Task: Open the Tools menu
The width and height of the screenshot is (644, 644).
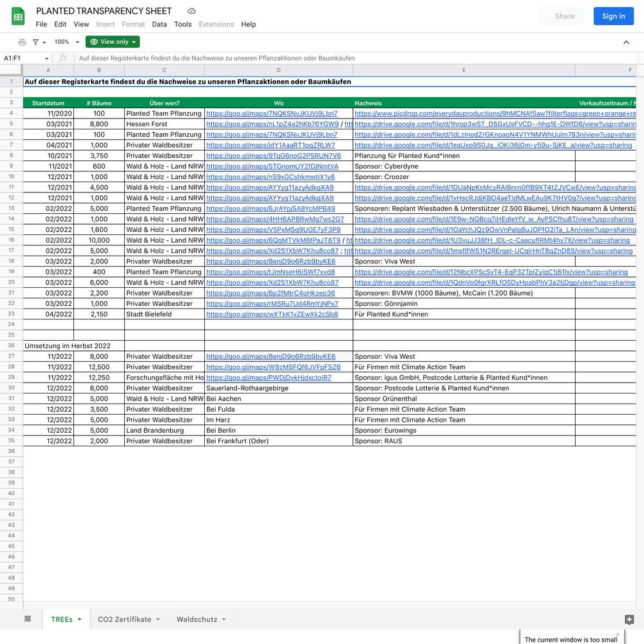Action: [183, 24]
